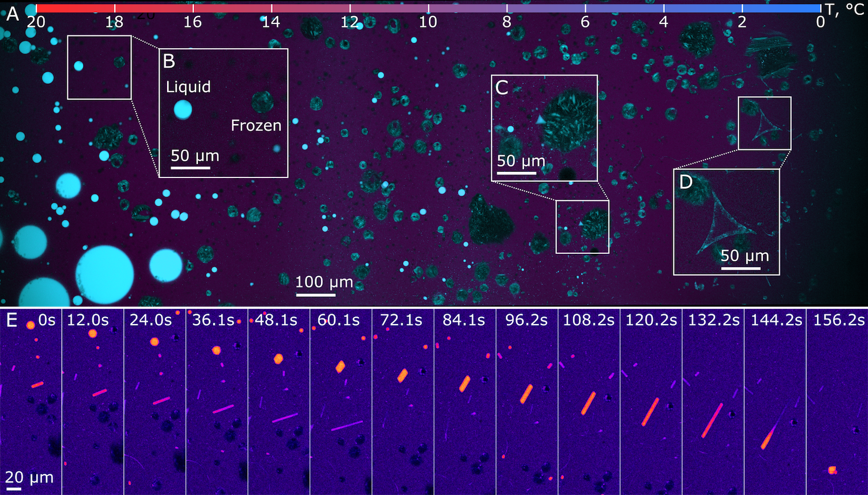Select the 14 tick label on temperature scale
This screenshot has width=868, height=495.
(272, 22)
